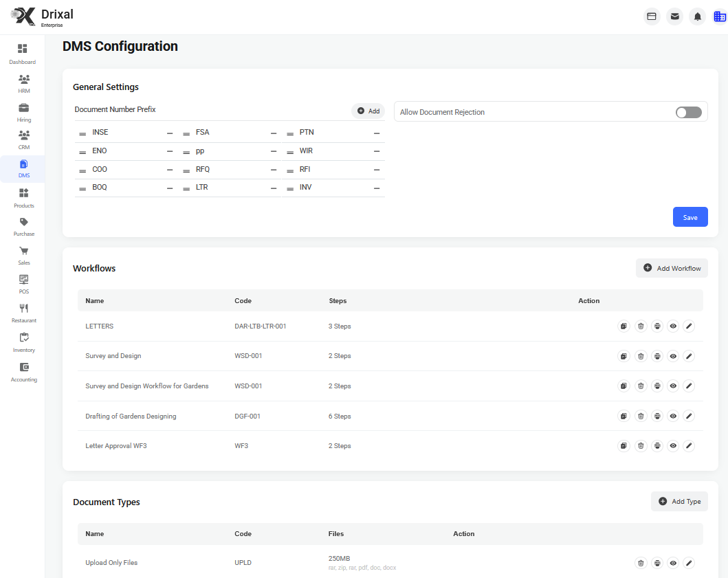Image resolution: width=728 pixels, height=578 pixels.
Task: Edit the Letter Approval WF3 workflow
Action: [x=689, y=445]
